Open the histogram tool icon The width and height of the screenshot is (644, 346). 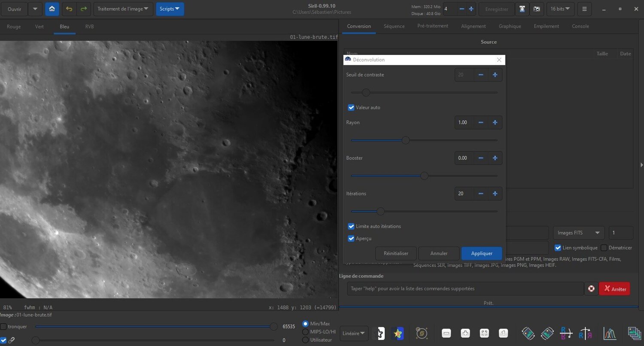point(610,333)
